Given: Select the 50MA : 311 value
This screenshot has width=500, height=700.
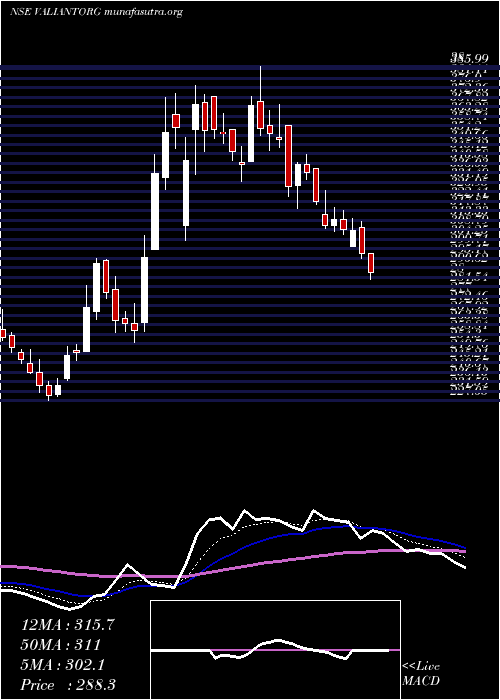Looking at the screenshot, I should 60,645.
